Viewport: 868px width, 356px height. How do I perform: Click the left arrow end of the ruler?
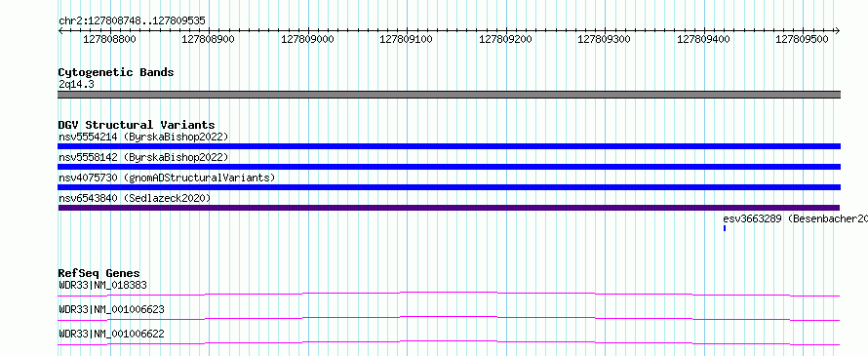point(60,31)
